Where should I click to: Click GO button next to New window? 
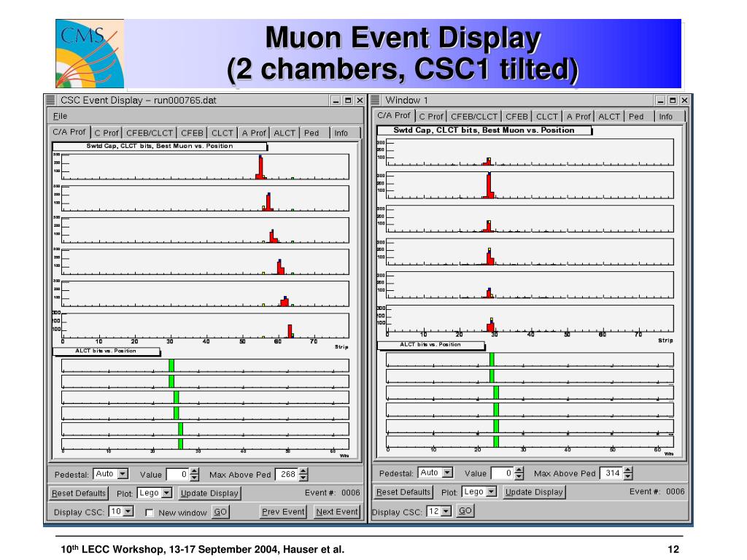(220, 512)
